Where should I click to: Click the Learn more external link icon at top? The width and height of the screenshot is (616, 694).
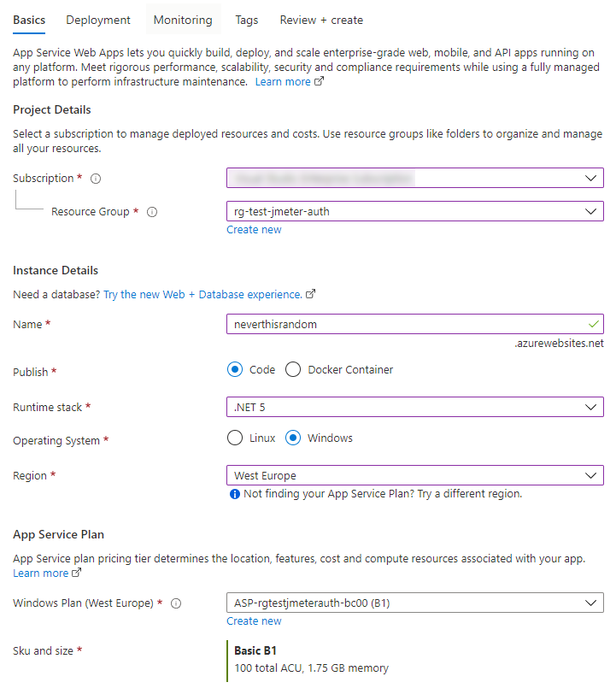(319, 80)
